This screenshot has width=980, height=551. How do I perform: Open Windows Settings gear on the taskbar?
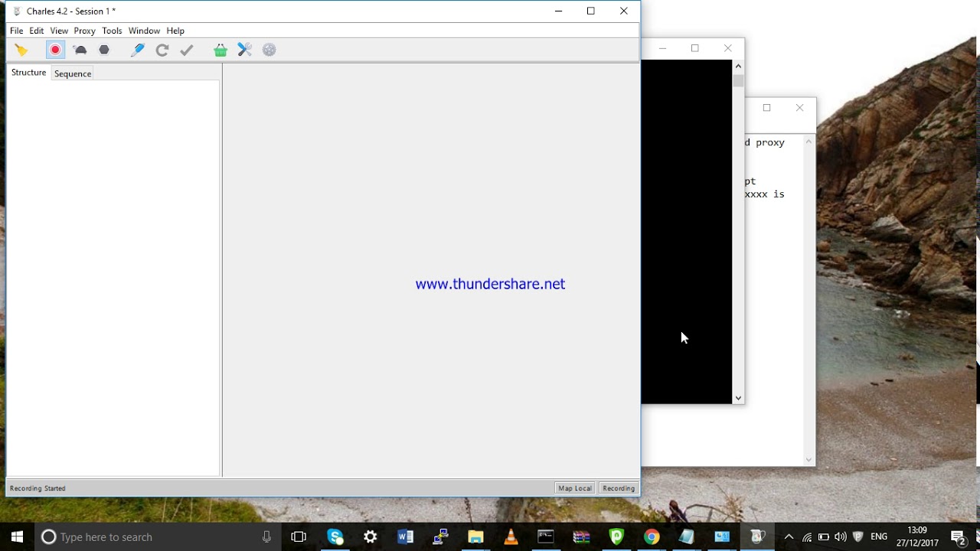(371, 537)
